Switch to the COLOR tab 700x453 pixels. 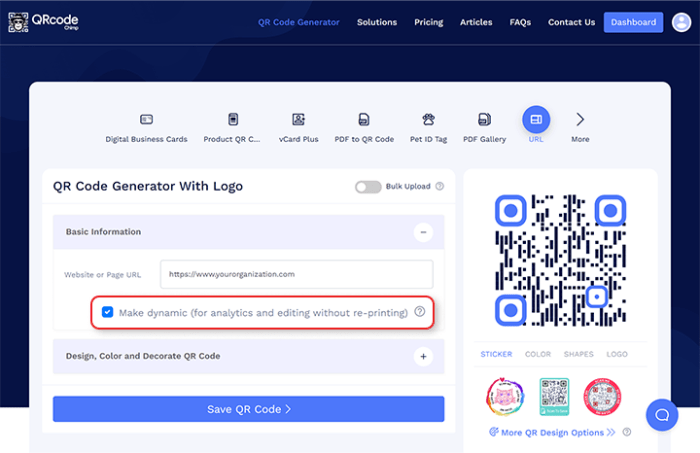(x=538, y=354)
